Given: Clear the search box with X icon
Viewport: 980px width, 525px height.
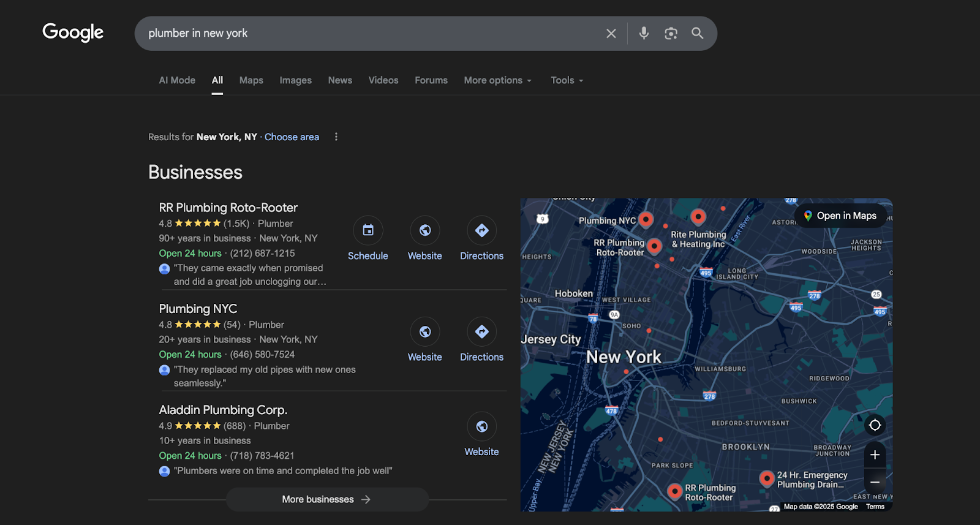Looking at the screenshot, I should [x=611, y=34].
